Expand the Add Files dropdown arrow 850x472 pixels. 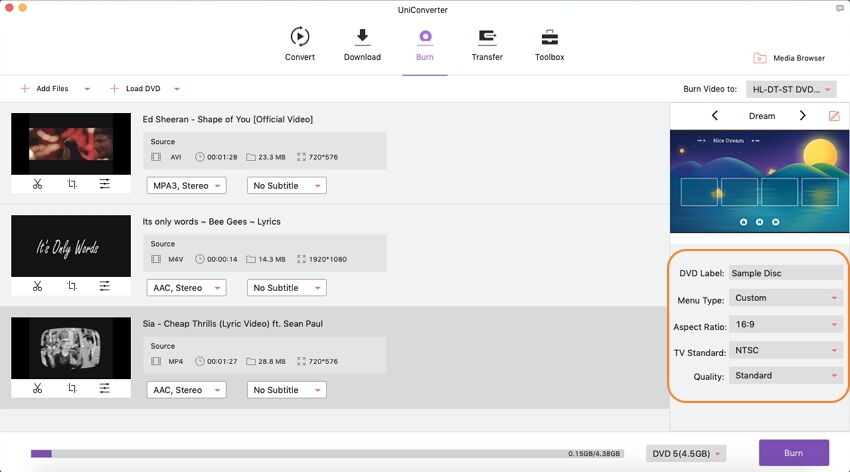87,89
